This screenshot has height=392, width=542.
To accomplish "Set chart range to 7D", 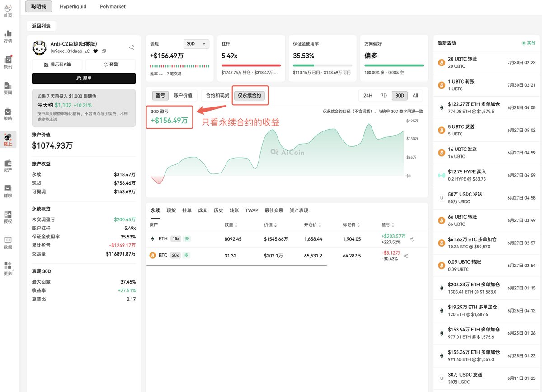I will pyautogui.click(x=384, y=95).
